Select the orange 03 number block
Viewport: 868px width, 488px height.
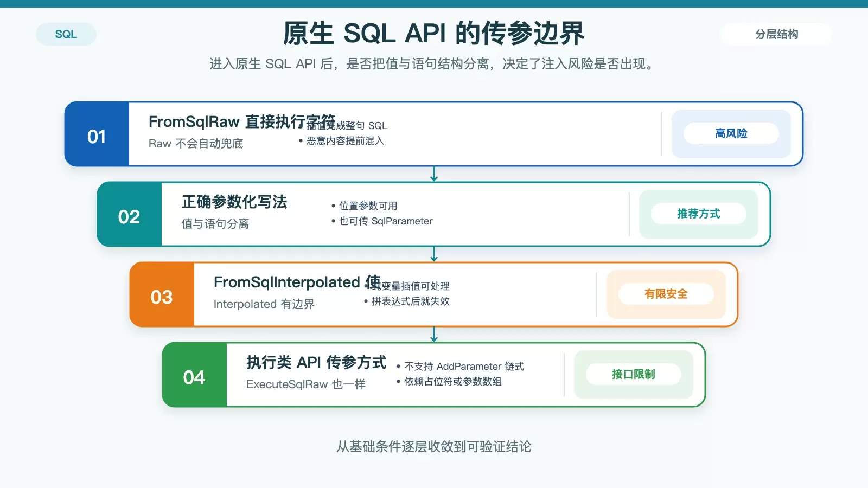coord(162,294)
